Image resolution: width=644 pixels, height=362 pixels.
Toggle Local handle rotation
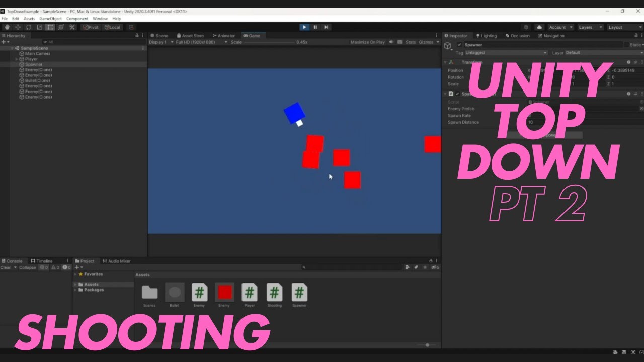tap(112, 27)
